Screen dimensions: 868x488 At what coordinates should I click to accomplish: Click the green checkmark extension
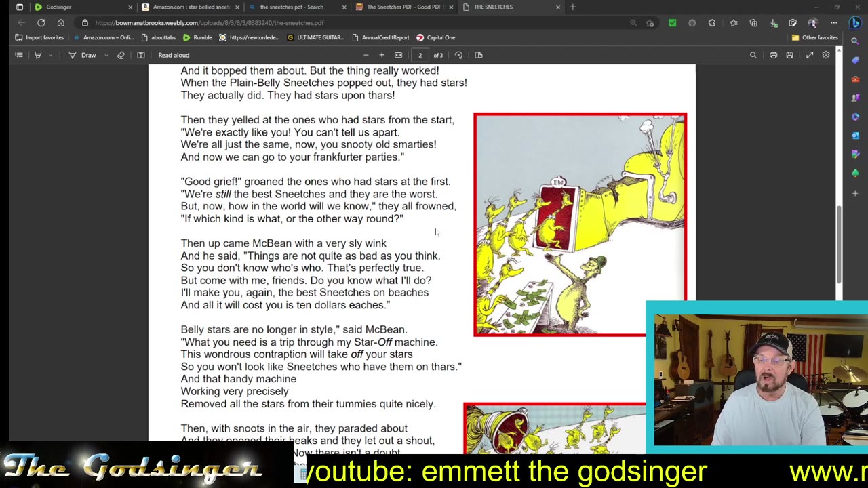(x=672, y=23)
